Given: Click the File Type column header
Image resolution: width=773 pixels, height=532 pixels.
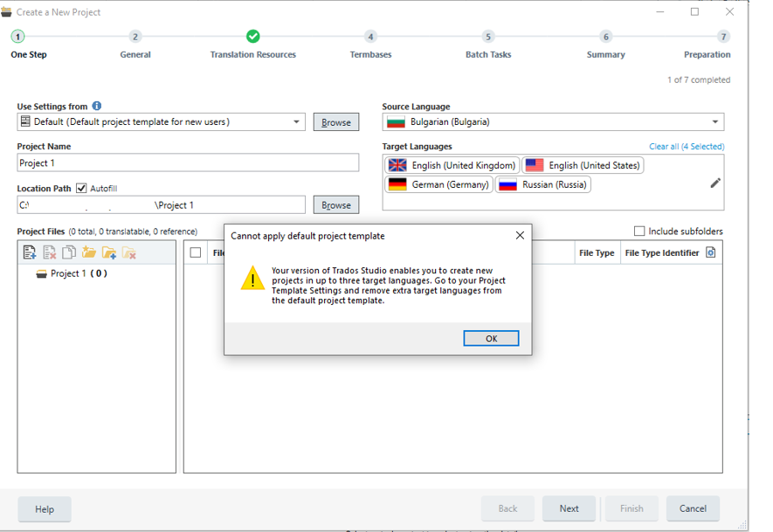Looking at the screenshot, I should pos(597,253).
